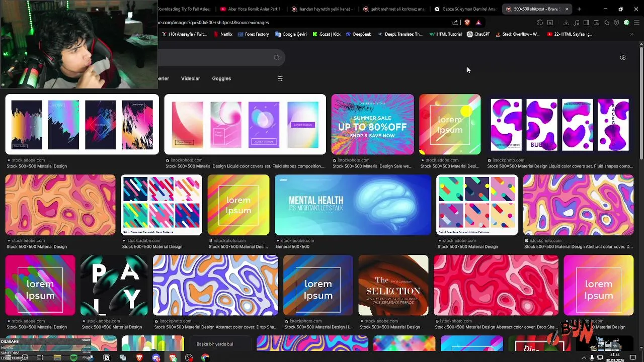Switch to Gebze Süleyman Demirel tab
The width and height of the screenshot is (644, 362).
pyautogui.click(x=465, y=9)
